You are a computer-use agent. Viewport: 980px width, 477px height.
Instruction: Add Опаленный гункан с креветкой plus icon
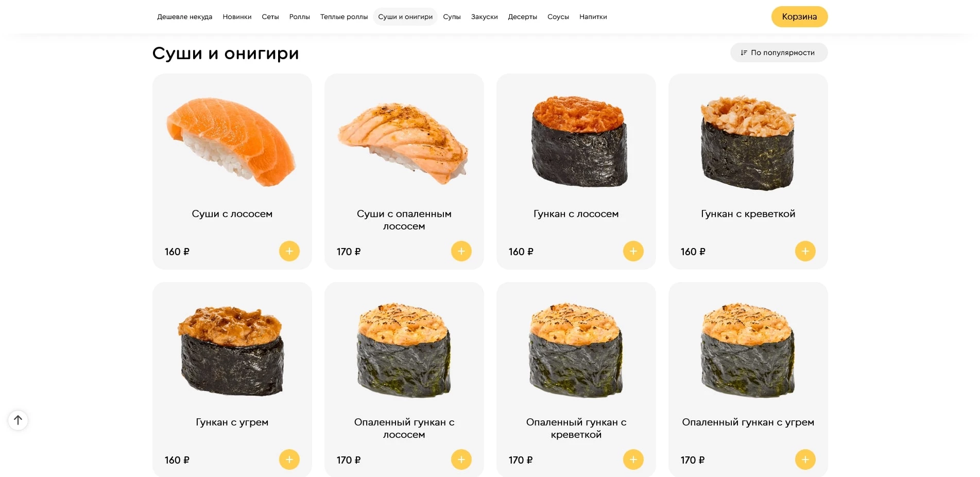(633, 460)
